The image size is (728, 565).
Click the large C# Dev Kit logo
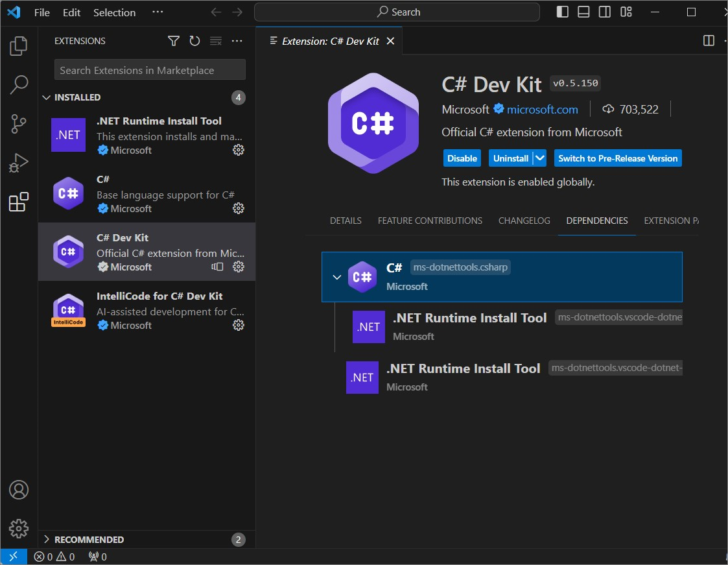373,123
